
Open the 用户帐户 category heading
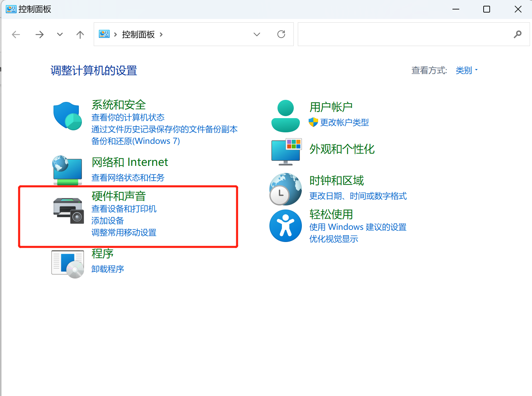(x=331, y=107)
